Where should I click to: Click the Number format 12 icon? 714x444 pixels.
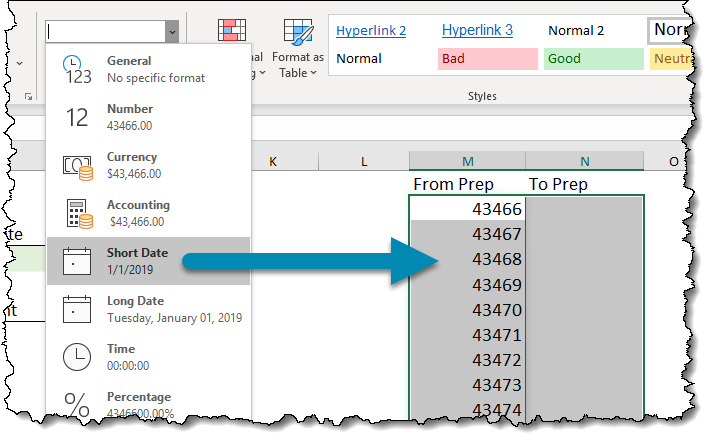coord(77,116)
